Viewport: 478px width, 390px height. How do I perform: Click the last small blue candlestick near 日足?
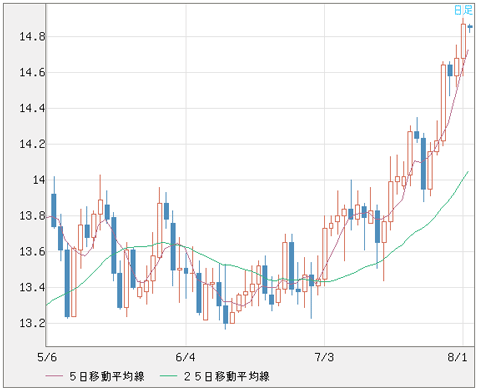click(470, 27)
